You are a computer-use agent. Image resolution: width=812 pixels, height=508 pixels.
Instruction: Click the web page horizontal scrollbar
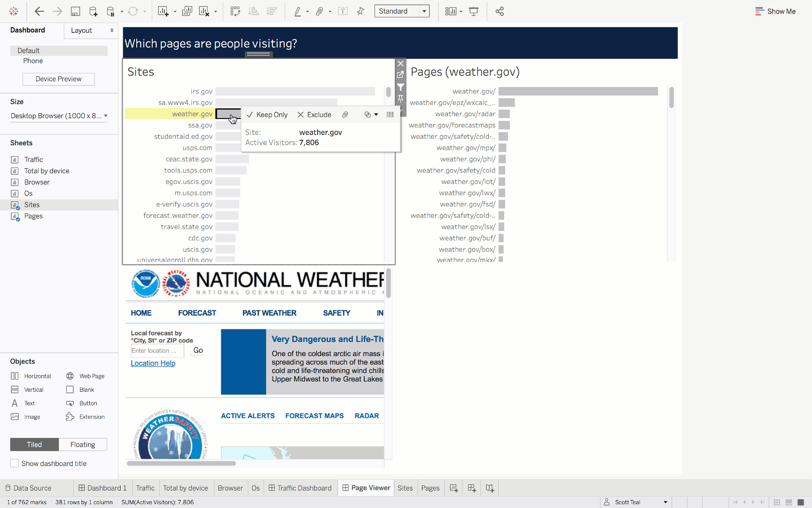point(181,463)
